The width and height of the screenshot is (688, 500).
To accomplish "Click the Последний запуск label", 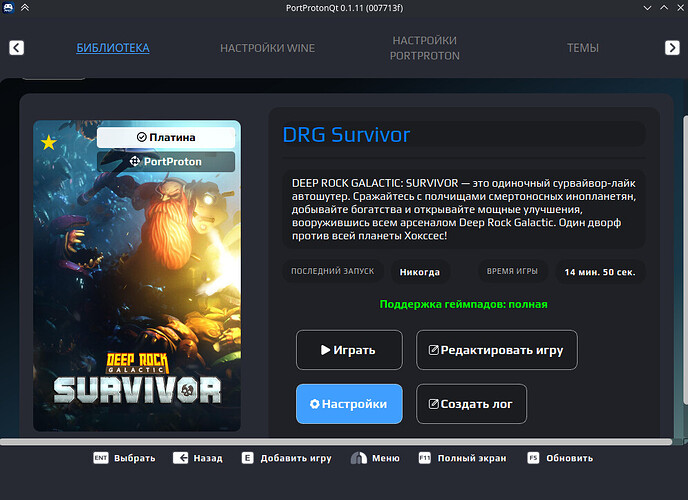I will coord(333,271).
